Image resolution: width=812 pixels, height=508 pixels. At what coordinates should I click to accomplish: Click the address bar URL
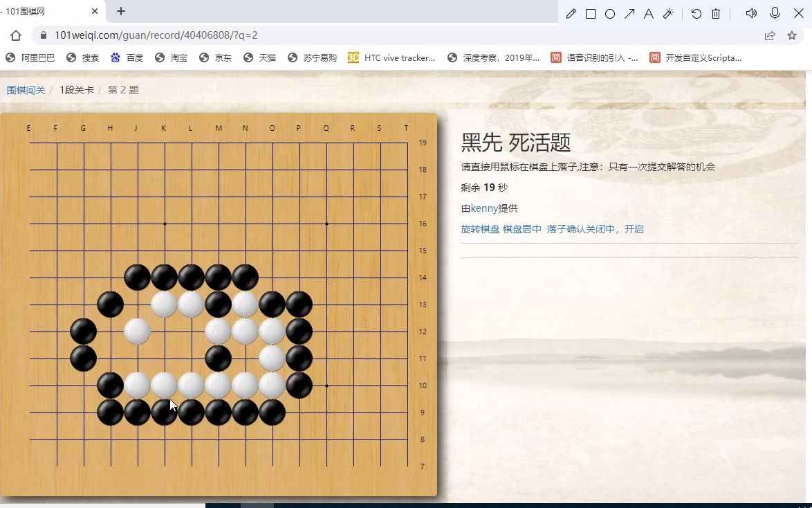pos(156,35)
